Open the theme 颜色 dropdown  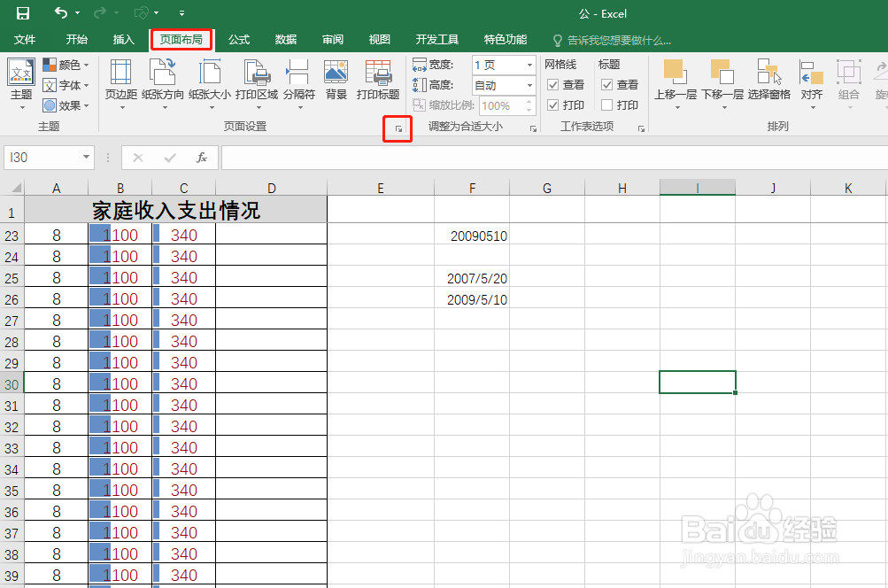(66, 66)
